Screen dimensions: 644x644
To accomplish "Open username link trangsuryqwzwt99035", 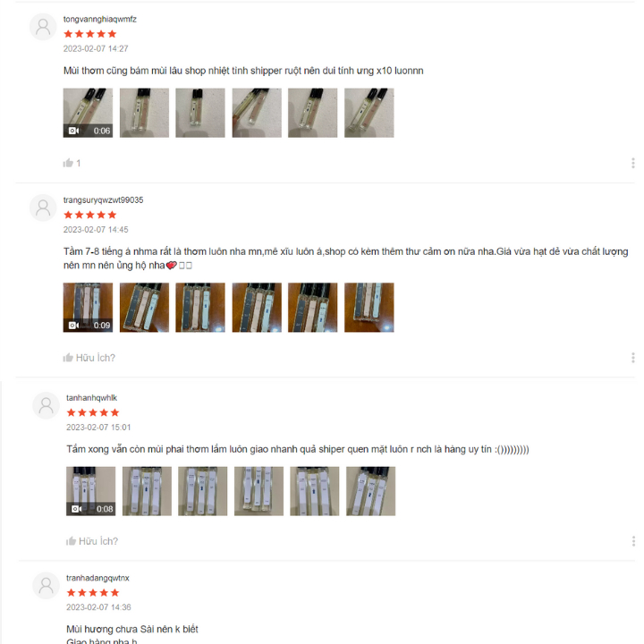I will (103, 200).
